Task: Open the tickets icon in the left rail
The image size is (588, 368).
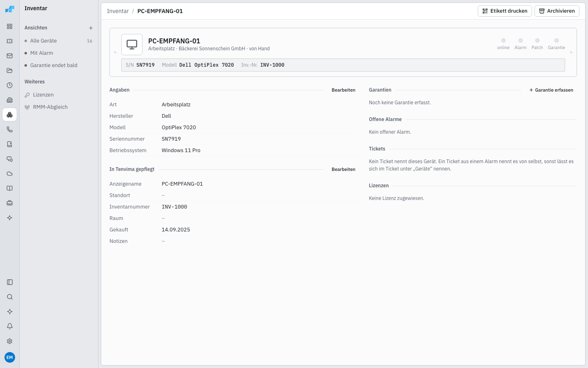Action: [10, 41]
